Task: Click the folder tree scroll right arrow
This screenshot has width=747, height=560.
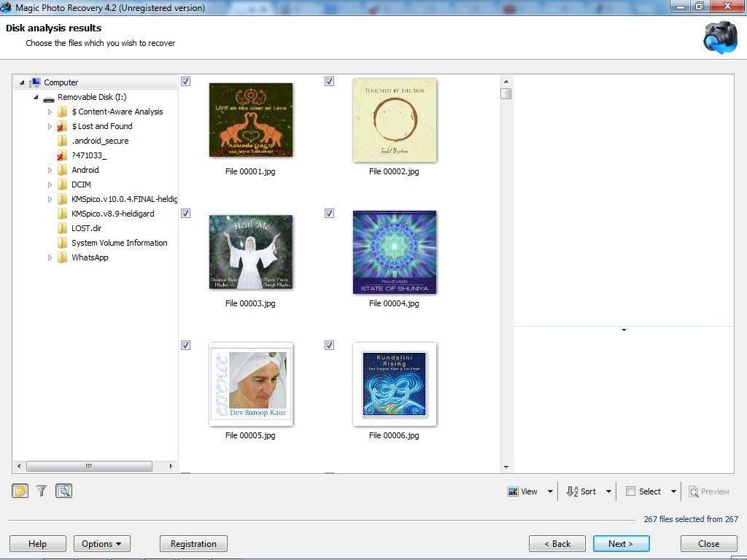Action: 171,466
